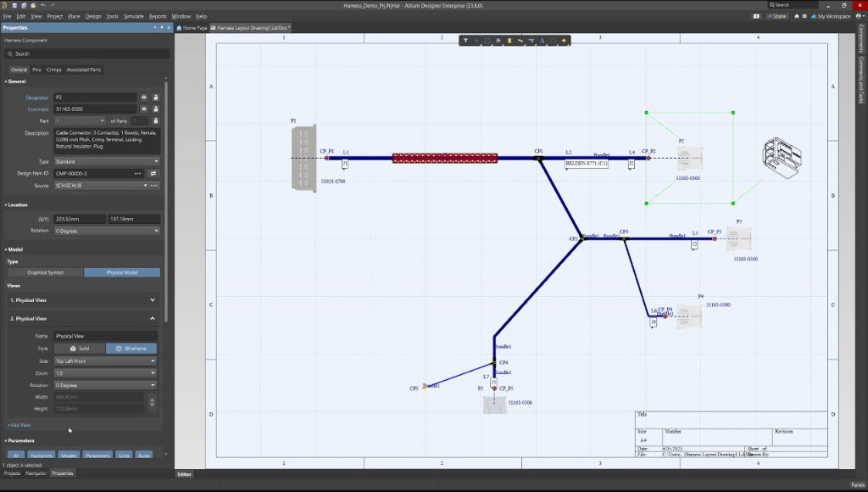Select the place connector yellow icon
868x492 pixels.
509,41
